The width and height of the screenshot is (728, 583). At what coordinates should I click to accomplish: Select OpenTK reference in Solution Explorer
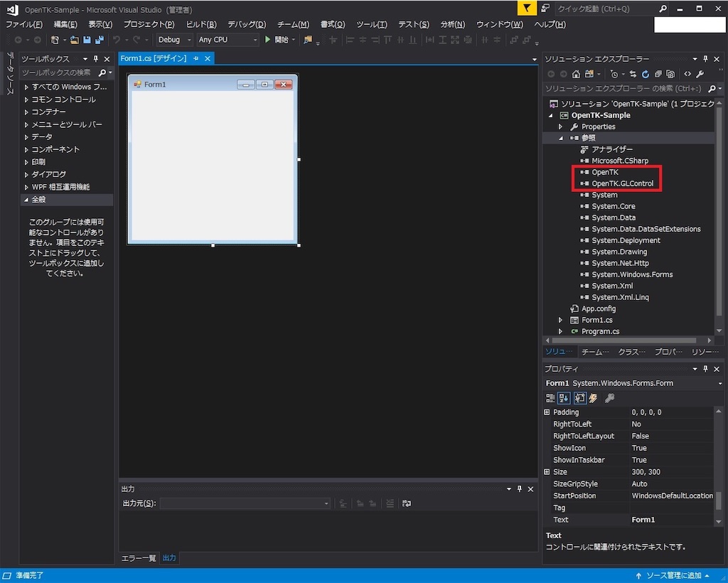(604, 172)
